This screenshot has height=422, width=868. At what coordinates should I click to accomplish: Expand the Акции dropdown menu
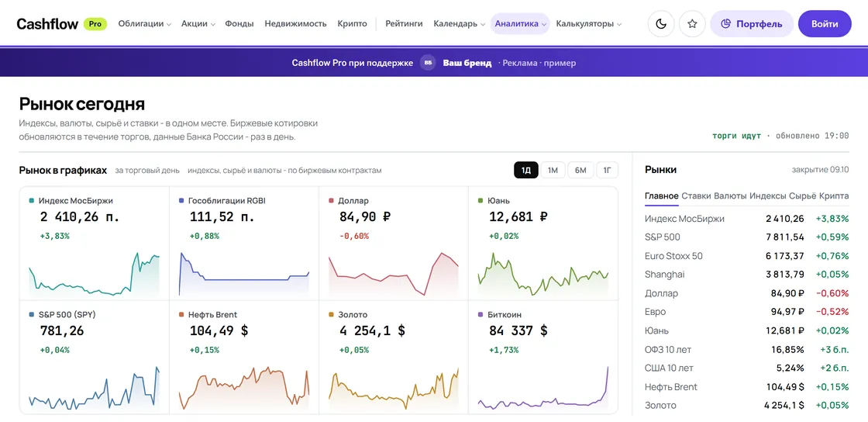[x=198, y=24]
